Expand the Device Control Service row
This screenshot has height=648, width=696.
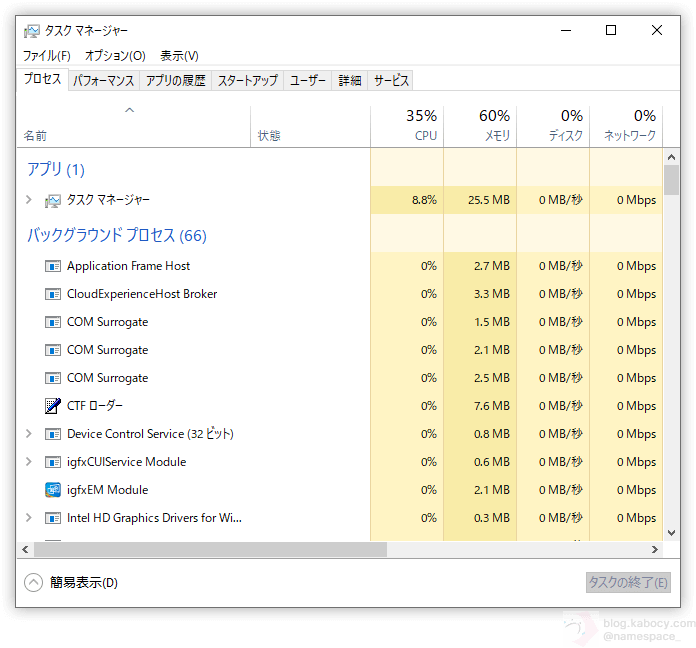(29, 434)
